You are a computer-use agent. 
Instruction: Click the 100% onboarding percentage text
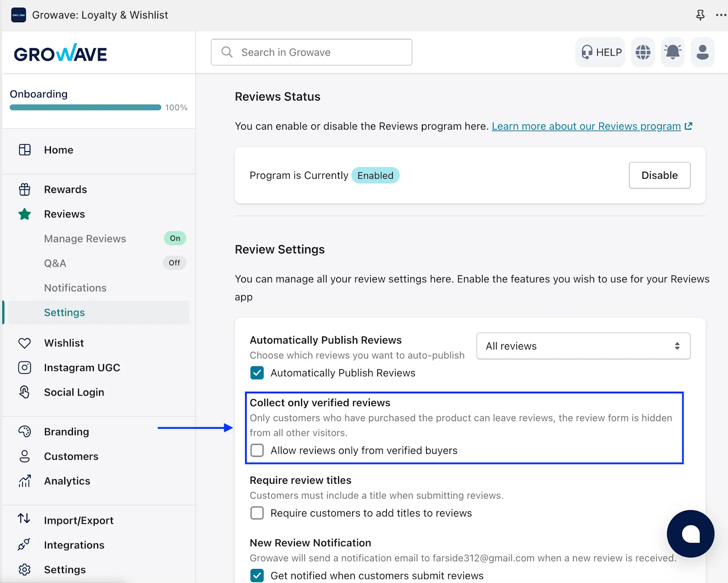[x=176, y=107]
